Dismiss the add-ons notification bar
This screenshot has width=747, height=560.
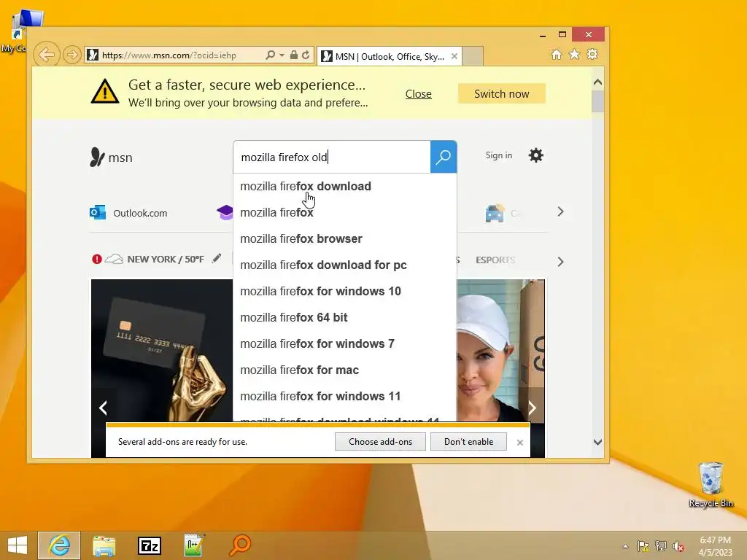519,443
